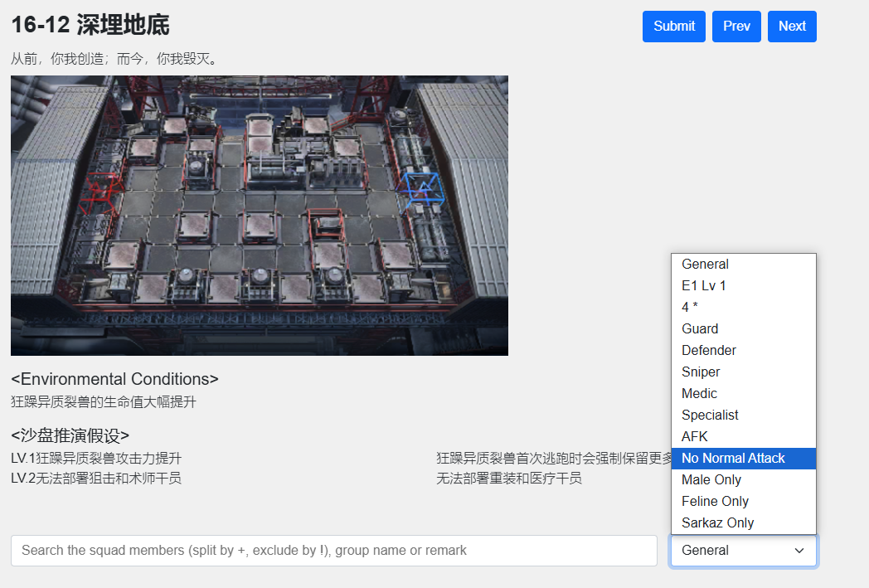Go to previous stage with Prev
869x588 pixels.
pos(736,26)
